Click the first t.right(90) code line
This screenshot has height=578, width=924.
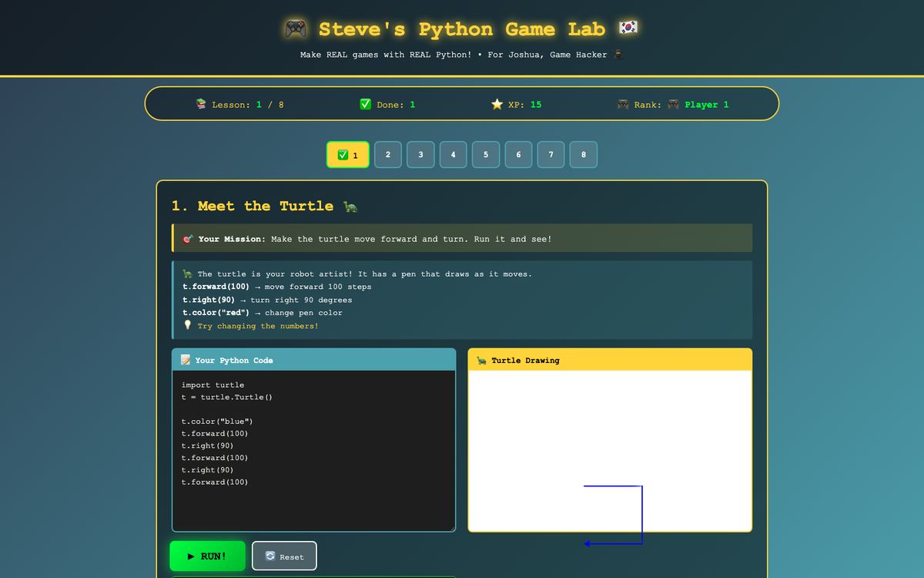point(208,445)
